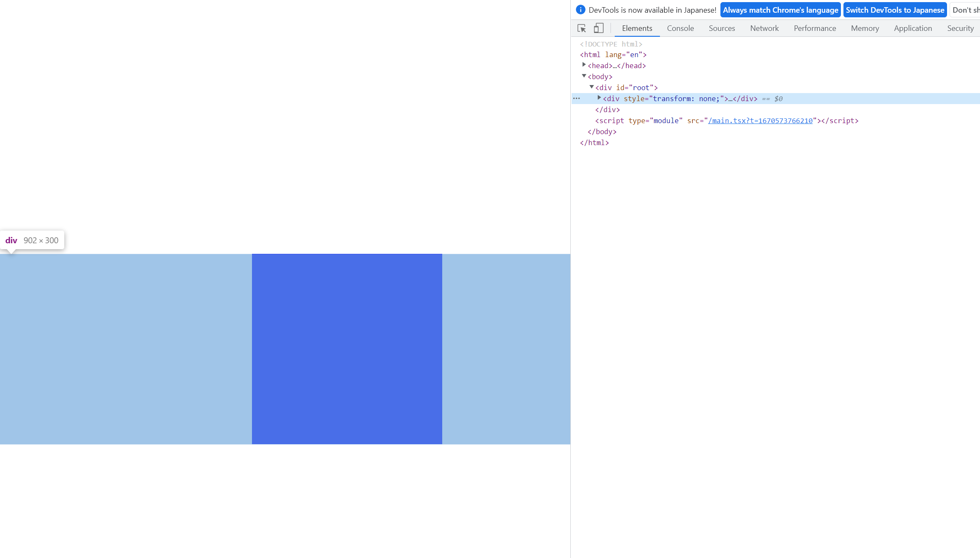This screenshot has width=980, height=558.
Task: Switch to the Application tab
Action: (912, 28)
